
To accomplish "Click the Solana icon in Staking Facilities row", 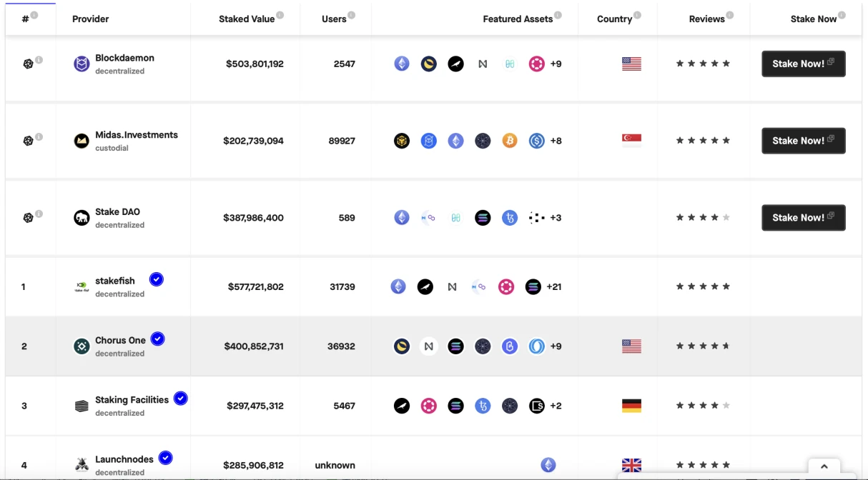I will pyautogui.click(x=455, y=406).
